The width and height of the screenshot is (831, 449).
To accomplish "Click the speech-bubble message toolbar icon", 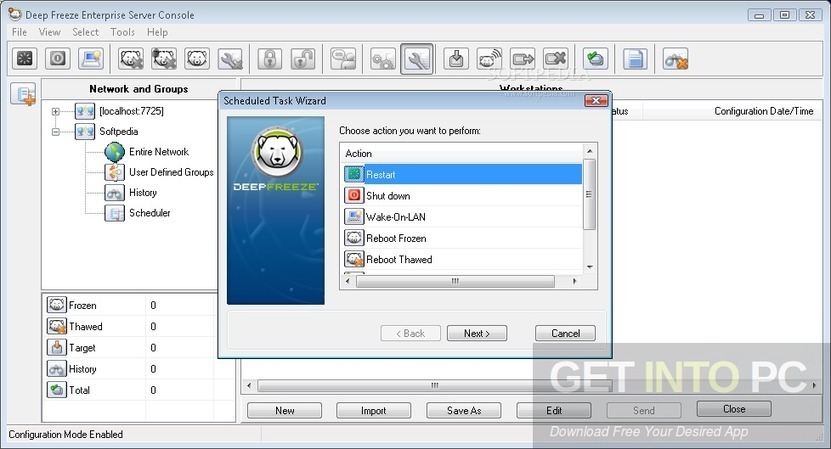I will point(343,58).
